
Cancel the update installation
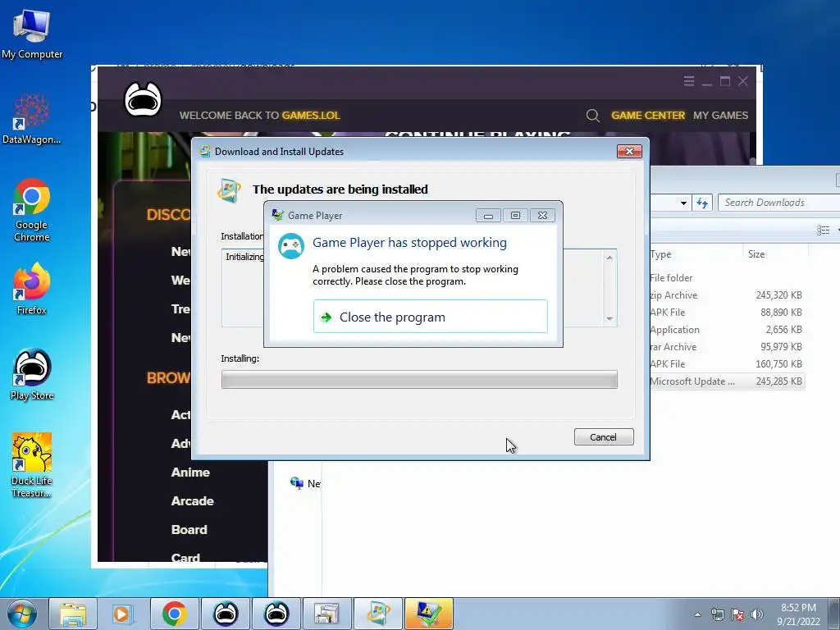pyautogui.click(x=604, y=437)
